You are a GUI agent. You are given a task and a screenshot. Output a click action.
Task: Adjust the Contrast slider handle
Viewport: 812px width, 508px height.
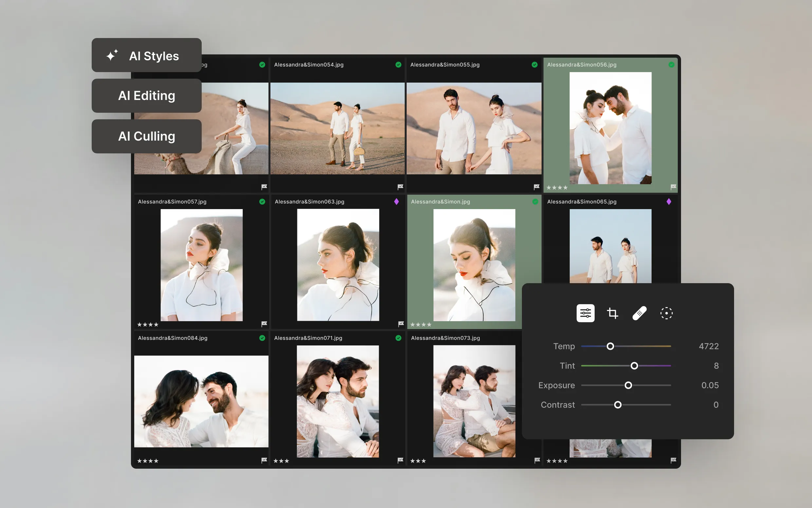(x=618, y=405)
